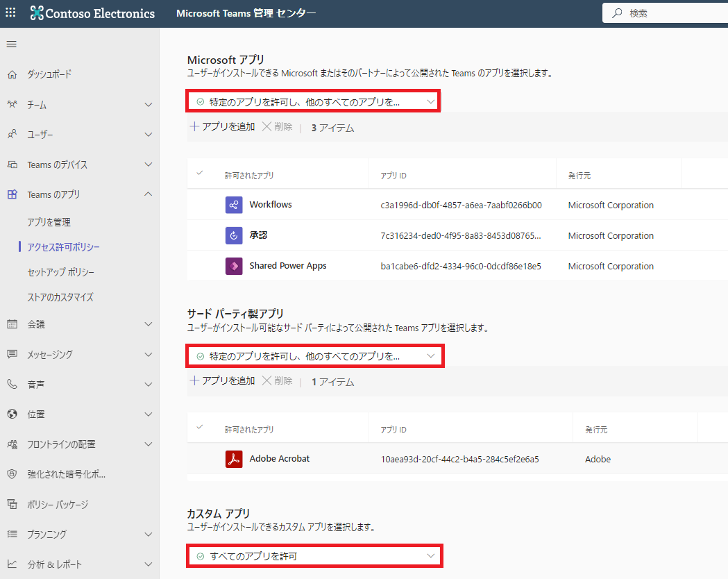Click the Workflows app name
Screen dimensions: 728x579
(271, 204)
